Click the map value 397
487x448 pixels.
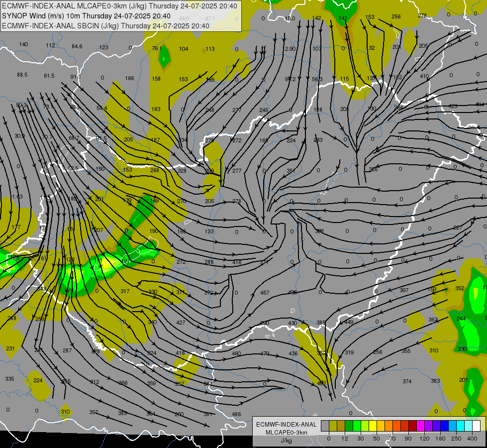[x=404, y=290]
